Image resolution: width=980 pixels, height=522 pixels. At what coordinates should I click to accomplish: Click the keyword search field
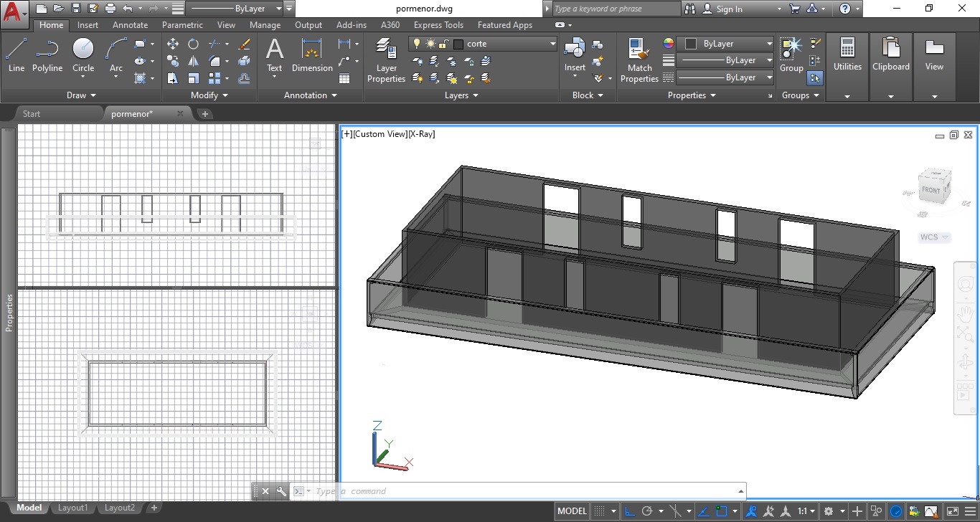pyautogui.click(x=616, y=9)
